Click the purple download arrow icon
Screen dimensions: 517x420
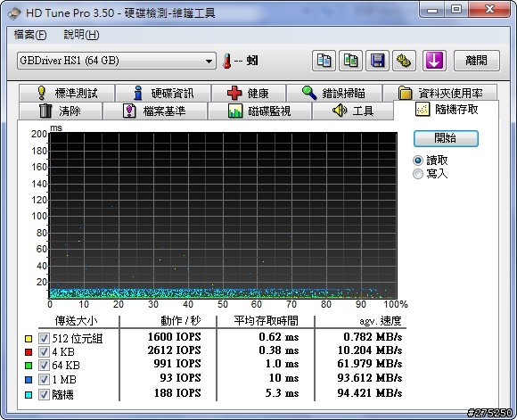point(434,61)
